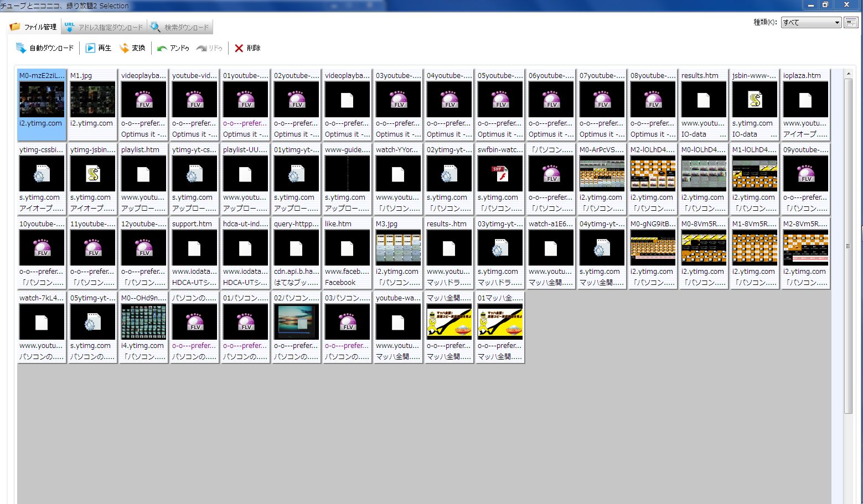Select the results.htm document icon

[x=704, y=100]
